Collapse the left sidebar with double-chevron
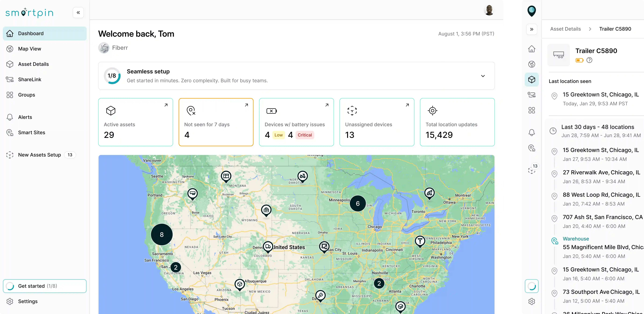 [x=78, y=12]
